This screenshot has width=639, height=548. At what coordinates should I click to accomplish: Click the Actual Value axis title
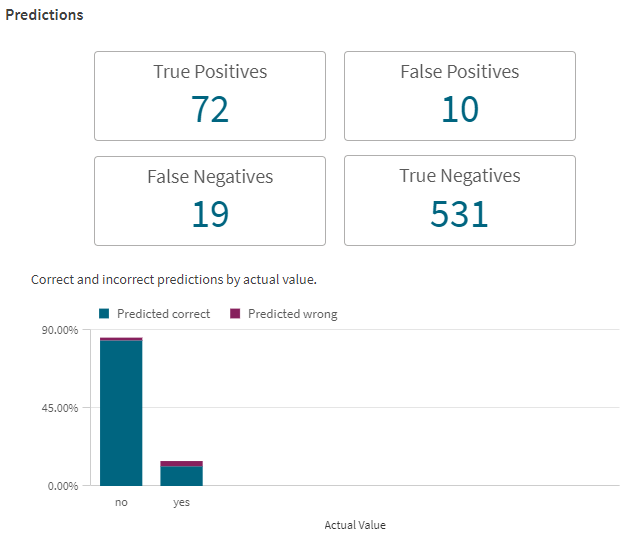click(354, 525)
